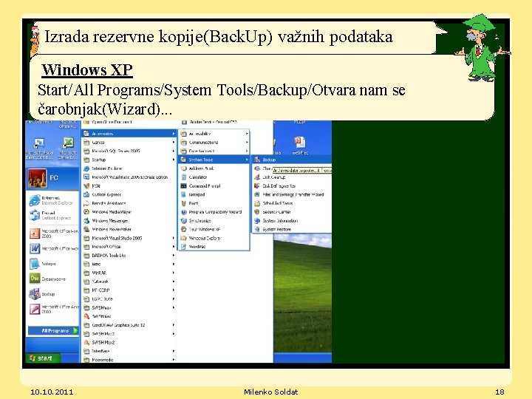The image size is (532, 399).
Task: Open Outlook Express in All Programs list
Action: click(129, 195)
